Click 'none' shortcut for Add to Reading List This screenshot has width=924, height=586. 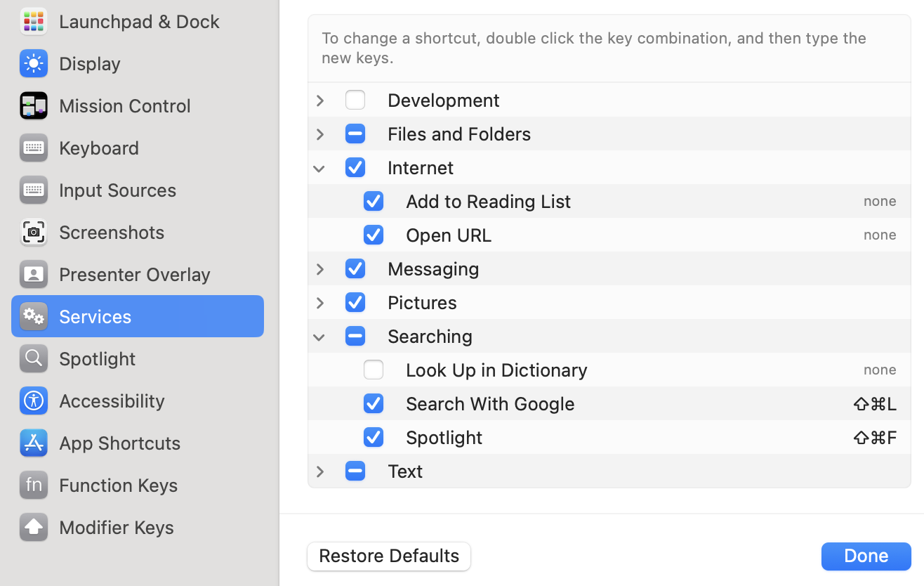[880, 201]
